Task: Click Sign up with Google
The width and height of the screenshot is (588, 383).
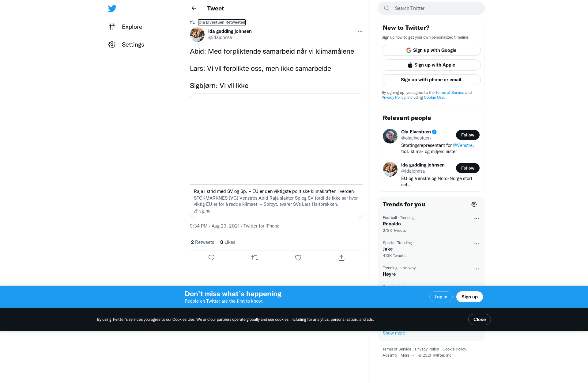Action: click(431, 50)
